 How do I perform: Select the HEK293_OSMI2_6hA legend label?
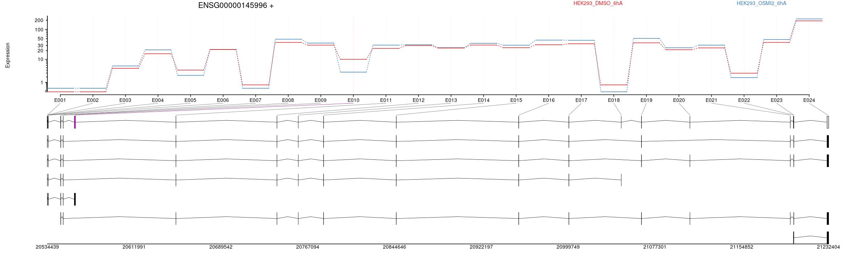tap(761, 3)
